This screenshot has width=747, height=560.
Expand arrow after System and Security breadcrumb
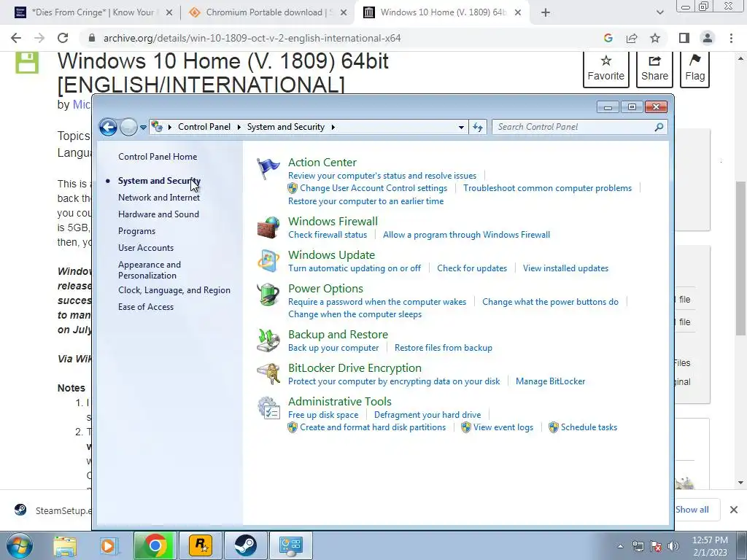coord(333,127)
